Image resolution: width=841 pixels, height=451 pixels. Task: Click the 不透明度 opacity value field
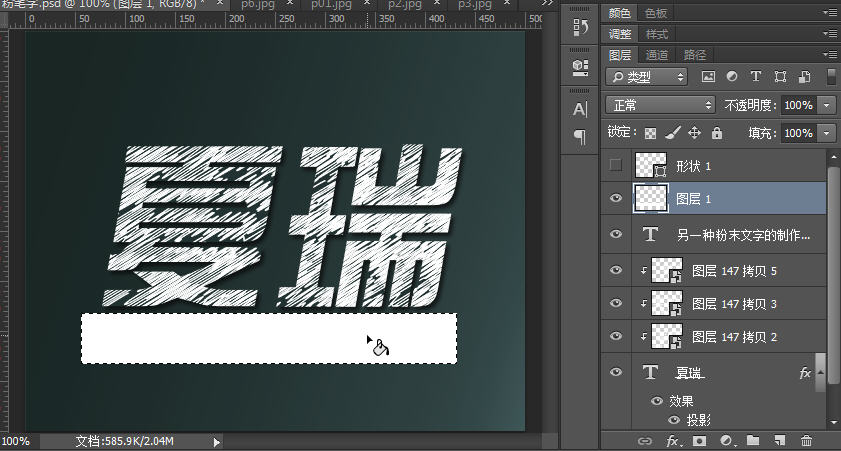pyautogui.click(x=799, y=105)
